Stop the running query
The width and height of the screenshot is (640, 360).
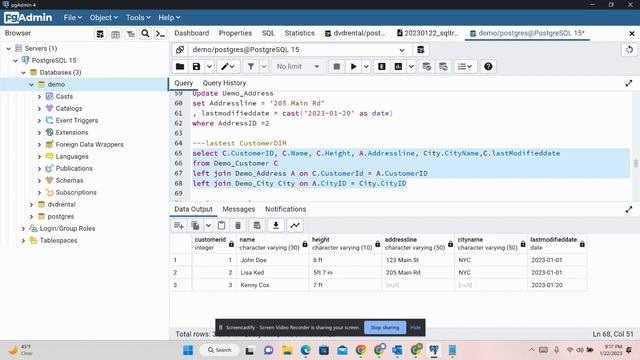coord(337,67)
